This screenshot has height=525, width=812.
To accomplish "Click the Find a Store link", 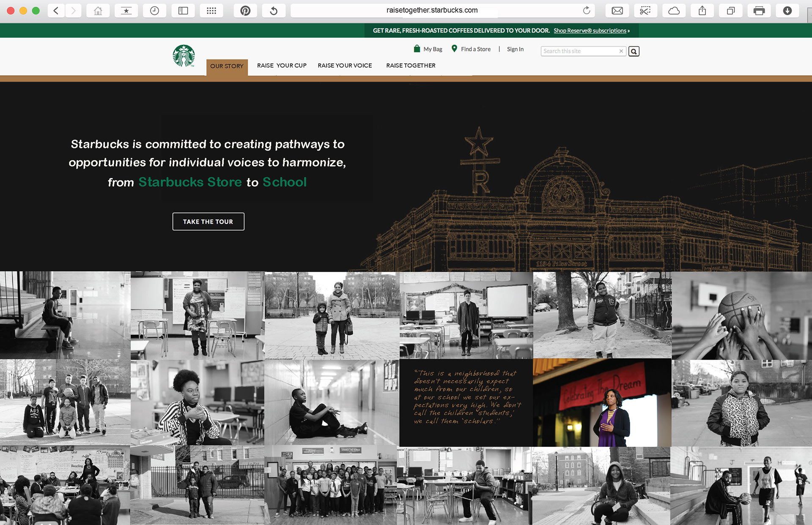I will point(476,49).
